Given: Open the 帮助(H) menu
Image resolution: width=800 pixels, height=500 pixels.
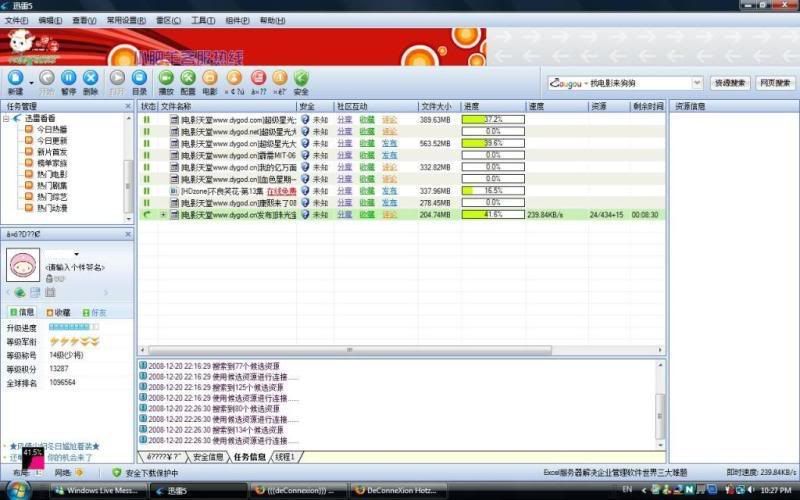Looking at the screenshot, I should [272, 20].
